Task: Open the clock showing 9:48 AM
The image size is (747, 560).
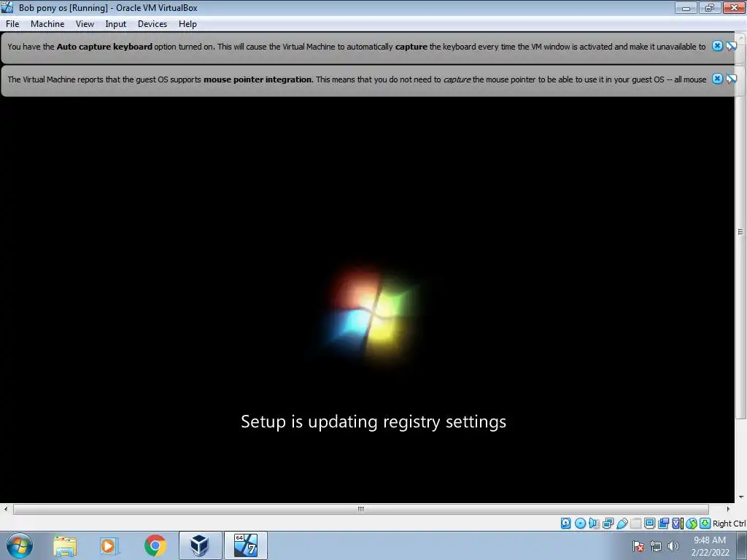Action: (x=710, y=546)
